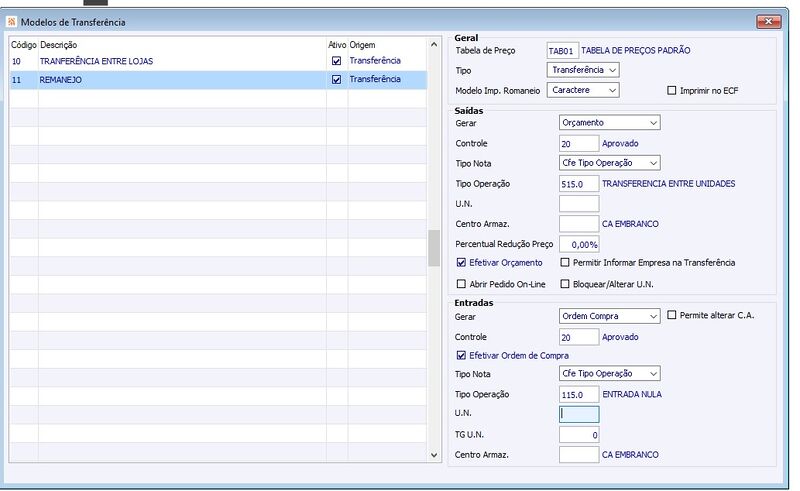Click Entradas Controle field with 20
The height and width of the screenshot is (491, 800).
click(x=579, y=337)
